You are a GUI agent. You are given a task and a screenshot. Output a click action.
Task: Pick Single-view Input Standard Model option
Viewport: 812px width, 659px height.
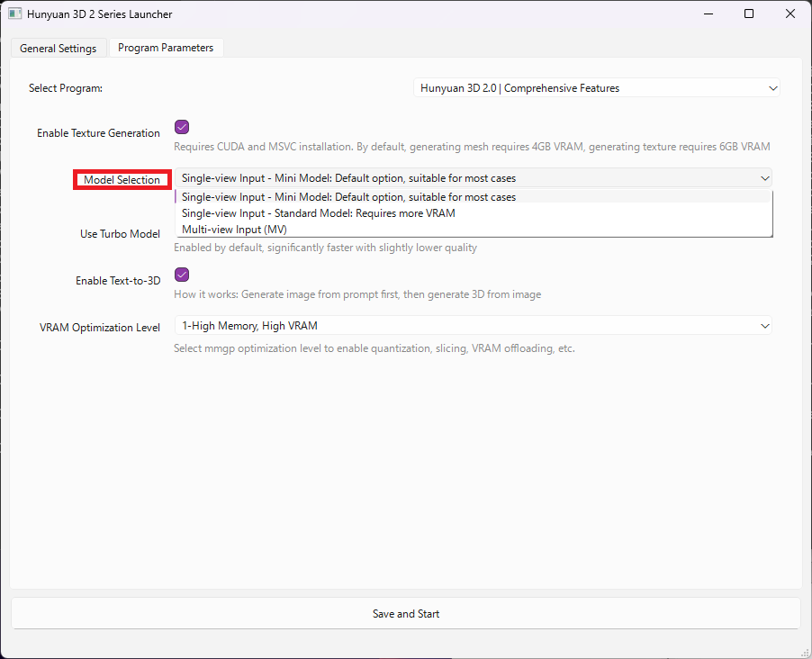pos(319,213)
